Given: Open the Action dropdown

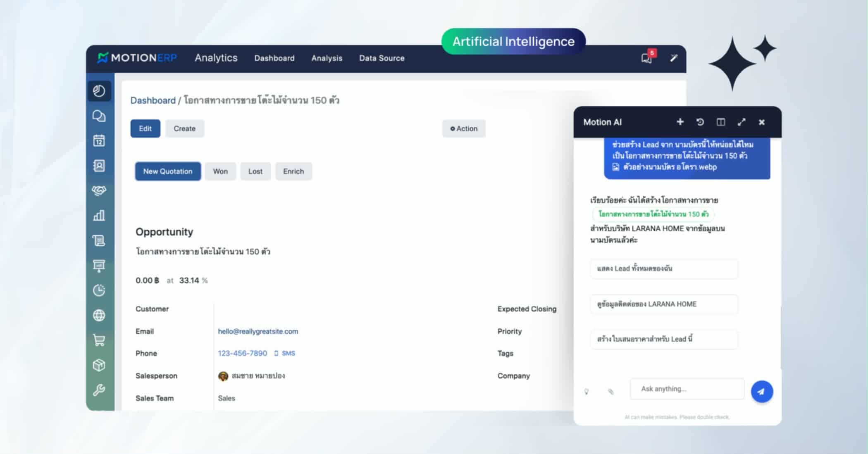Looking at the screenshot, I should click(464, 128).
